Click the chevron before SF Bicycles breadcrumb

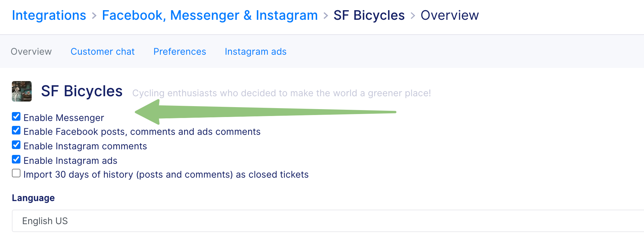click(326, 15)
